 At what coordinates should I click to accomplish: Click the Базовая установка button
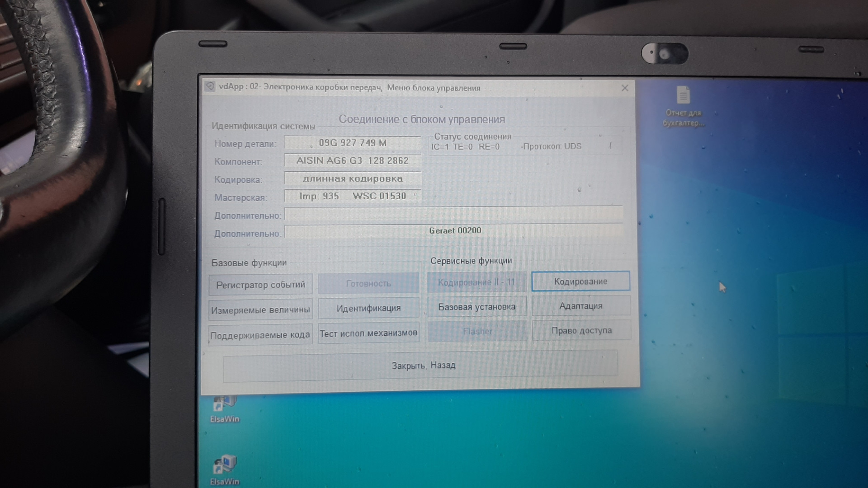tap(476, 307)
